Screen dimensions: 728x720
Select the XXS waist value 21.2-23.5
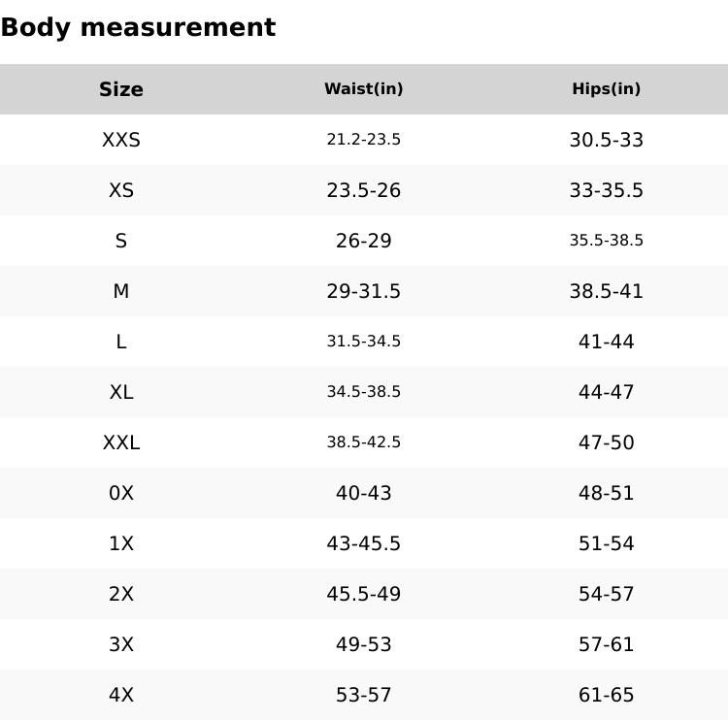point(364,140)
